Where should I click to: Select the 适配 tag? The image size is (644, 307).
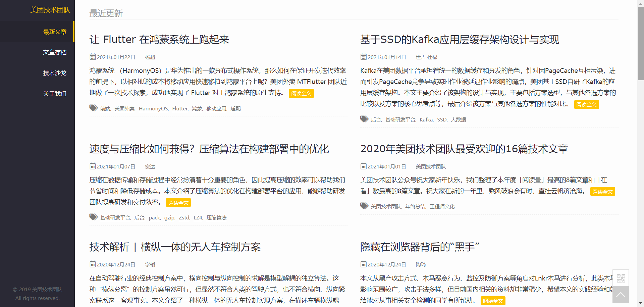(x=235, y=109)
